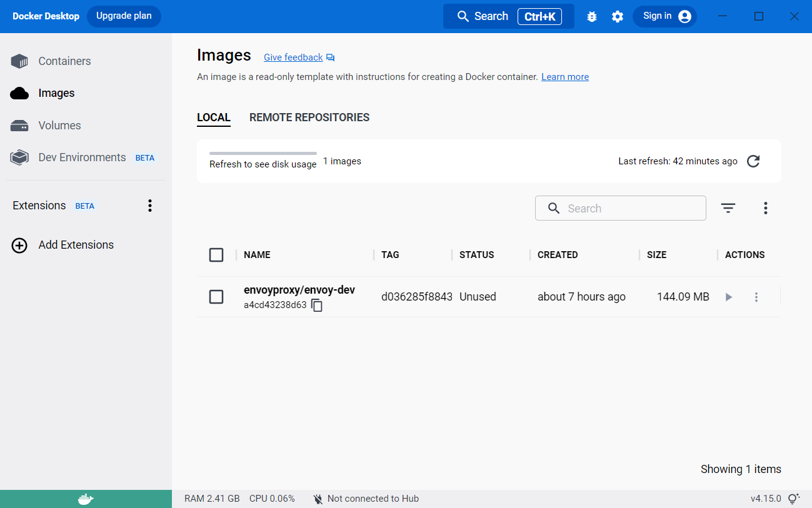
Task: Open Extensions three-dot menu
Action: point(149,206)
